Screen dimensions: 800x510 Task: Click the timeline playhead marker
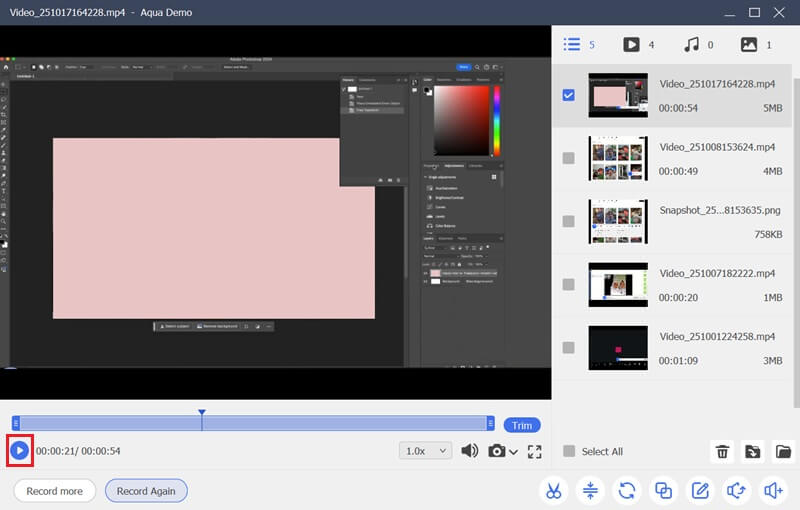pyautogui.click(x=202, y=413)
